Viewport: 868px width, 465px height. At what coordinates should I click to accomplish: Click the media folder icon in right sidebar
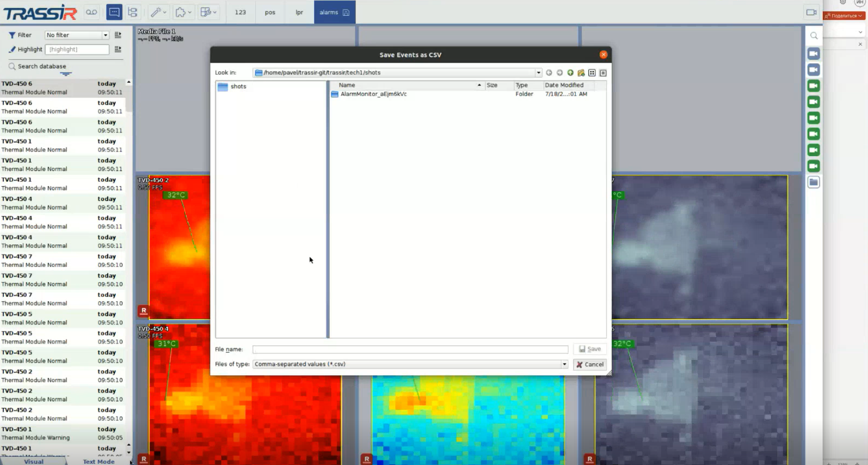(x=814, y=182)
